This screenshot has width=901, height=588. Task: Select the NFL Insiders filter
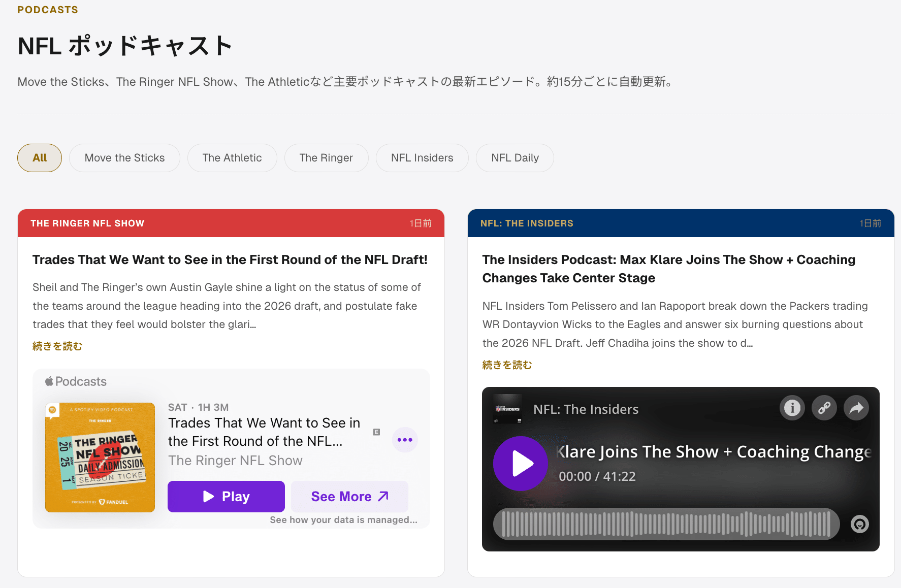[422, 158]
